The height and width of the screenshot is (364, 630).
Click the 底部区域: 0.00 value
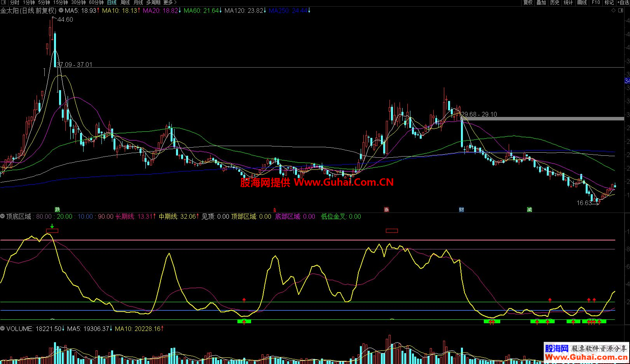tap(295, 216)
